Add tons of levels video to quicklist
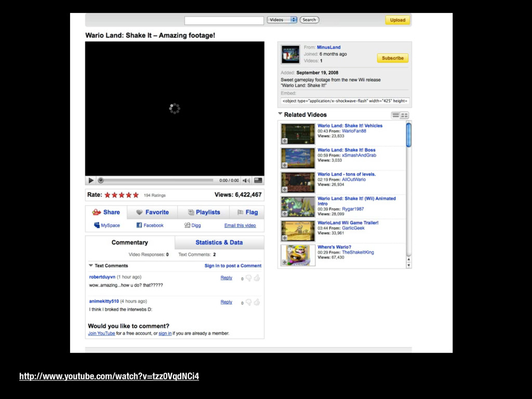Viewport: 532px width, 399px height. [285, 189]
